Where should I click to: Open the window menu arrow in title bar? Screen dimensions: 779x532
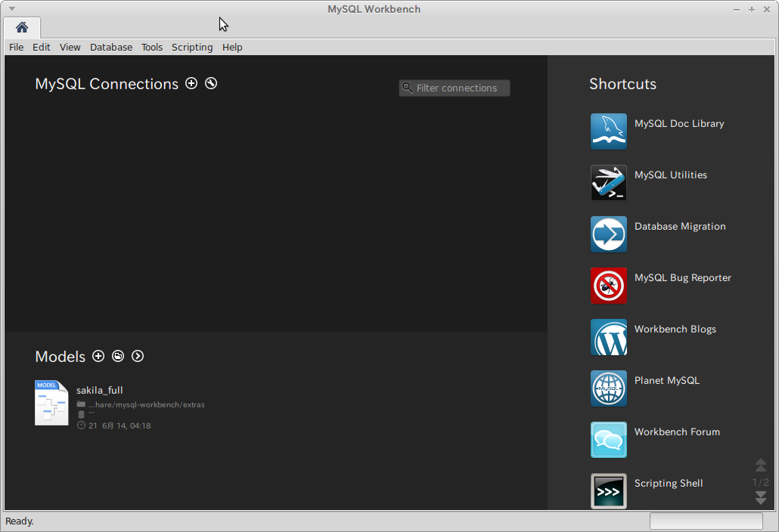coord(12,9)
